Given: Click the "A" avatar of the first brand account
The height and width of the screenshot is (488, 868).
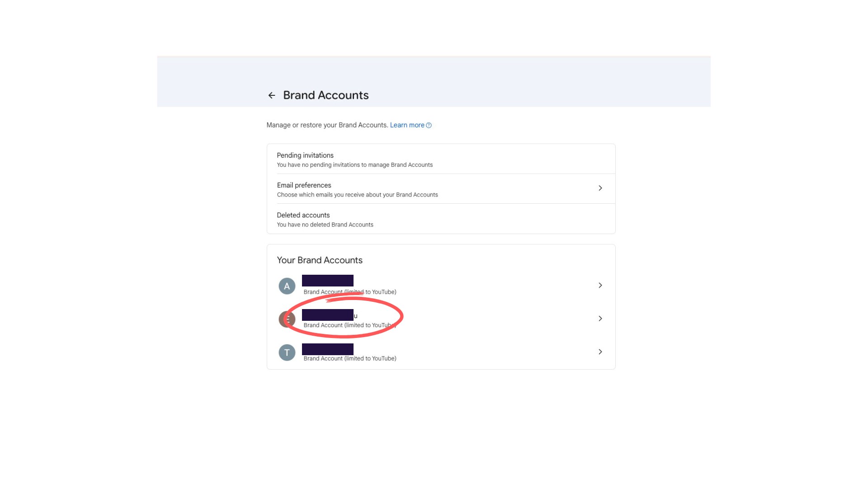Looking at the screenshot, I should [287, 286].
